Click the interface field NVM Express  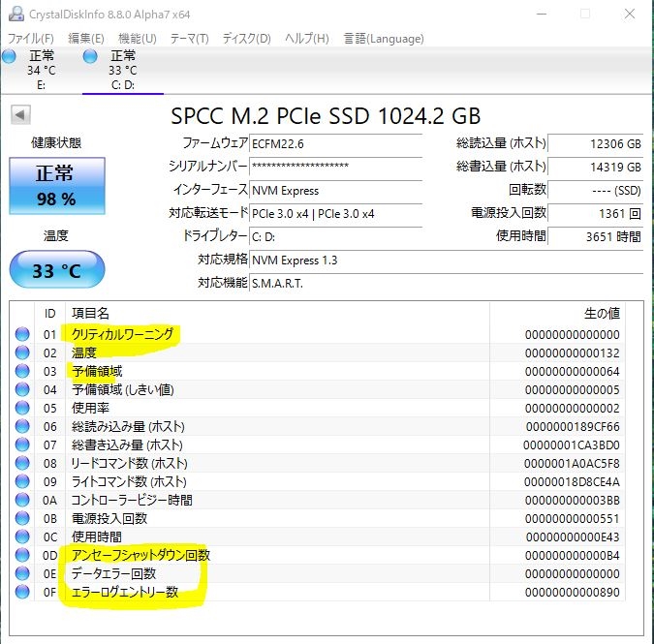click(336, 190)
